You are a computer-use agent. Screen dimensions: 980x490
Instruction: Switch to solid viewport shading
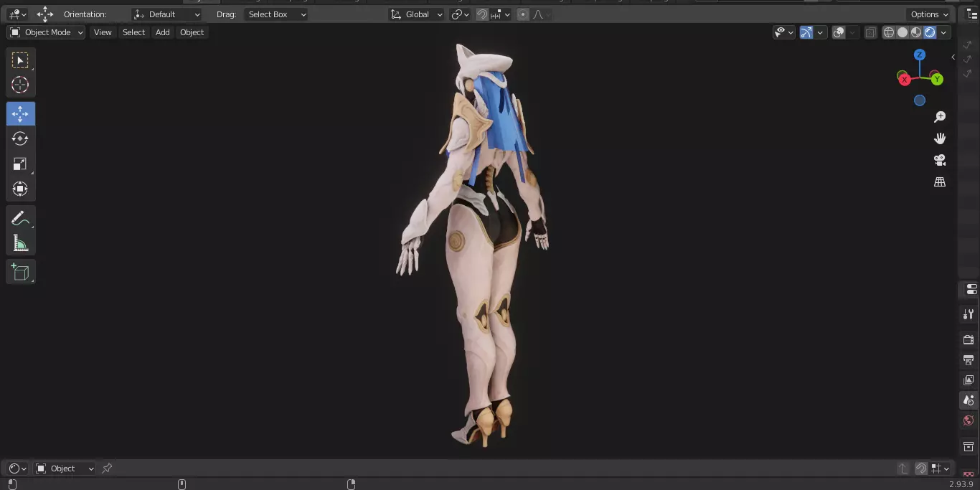[x=903, y=32]
